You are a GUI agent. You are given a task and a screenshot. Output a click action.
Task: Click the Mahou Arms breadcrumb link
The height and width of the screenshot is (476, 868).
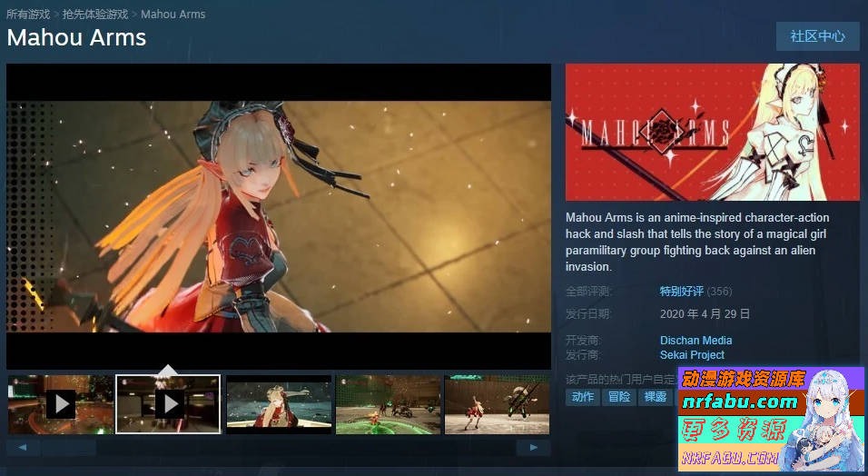[173, 15]
